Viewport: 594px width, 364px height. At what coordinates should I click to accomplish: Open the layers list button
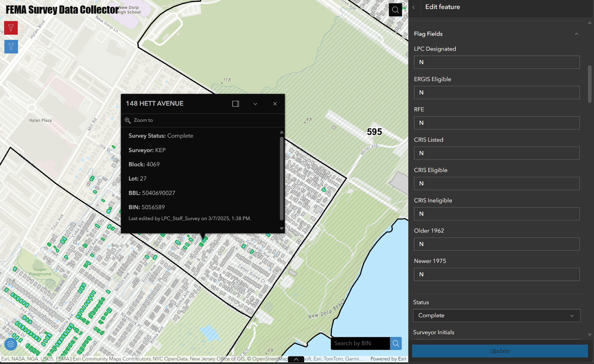click(11, 344)
